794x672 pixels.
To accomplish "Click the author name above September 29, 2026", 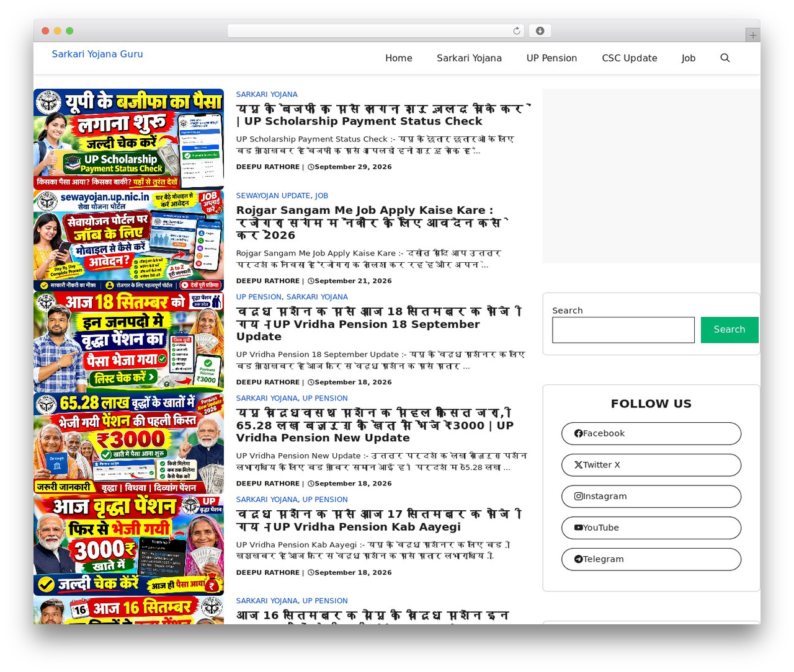I will point(267,167).
